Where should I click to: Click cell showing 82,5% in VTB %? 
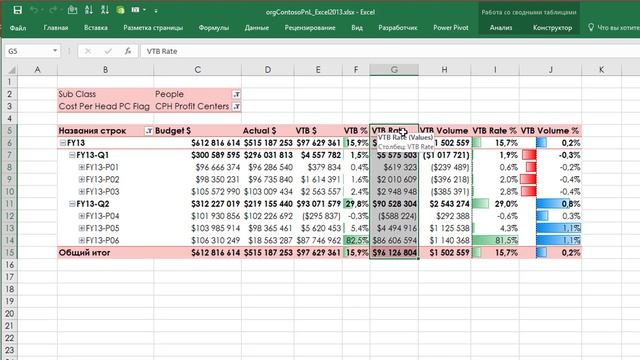pyautogui.click(x=356, y=240)
